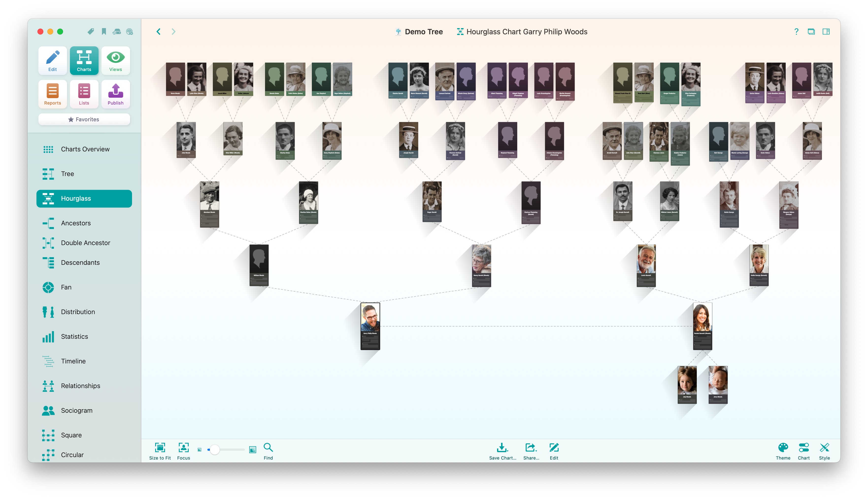Viewport: 868px width, 499px height.
Task: Click the tag icon in the sidebar header
Action: click(91, 32)
